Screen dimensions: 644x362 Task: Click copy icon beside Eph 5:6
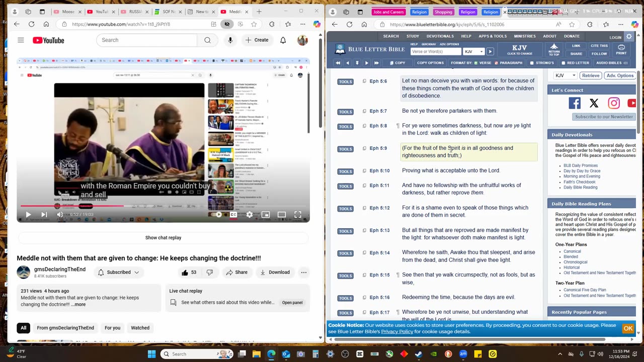point(364,81)
